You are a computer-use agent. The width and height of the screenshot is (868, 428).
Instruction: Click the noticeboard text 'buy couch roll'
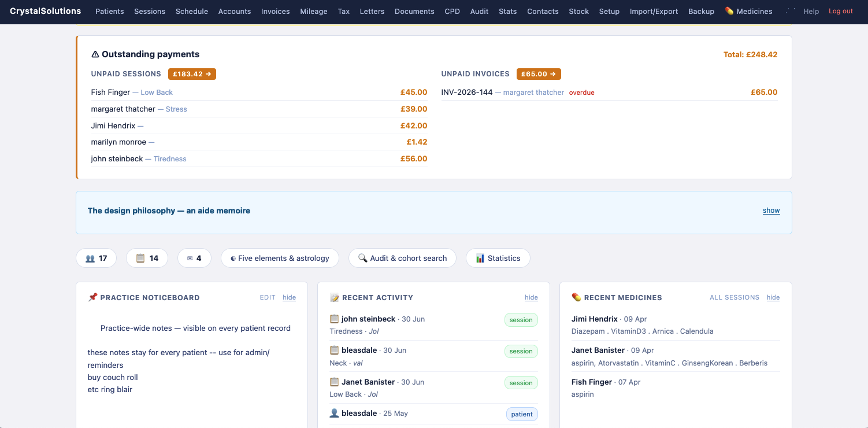(113, 377)
